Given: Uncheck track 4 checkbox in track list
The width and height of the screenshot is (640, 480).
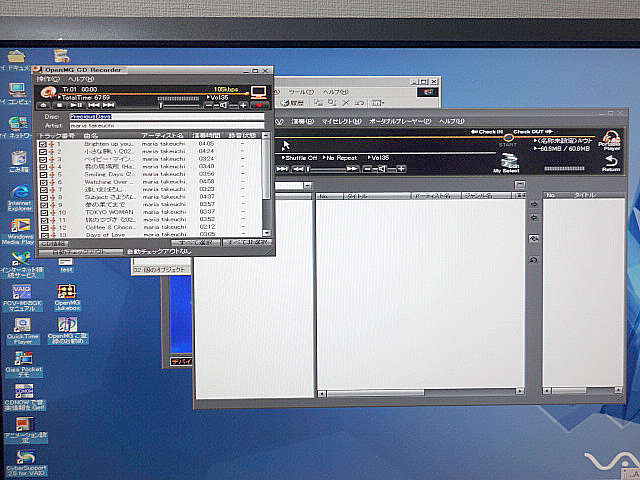Looking at the screenshot, I should (x=43, y=167).
